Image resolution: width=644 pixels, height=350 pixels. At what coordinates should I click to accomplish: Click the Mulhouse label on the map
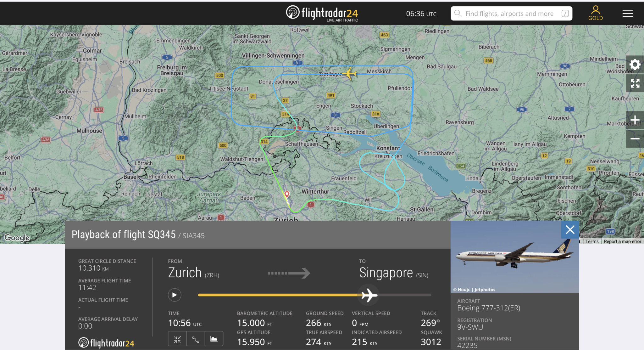click(89, 131)
